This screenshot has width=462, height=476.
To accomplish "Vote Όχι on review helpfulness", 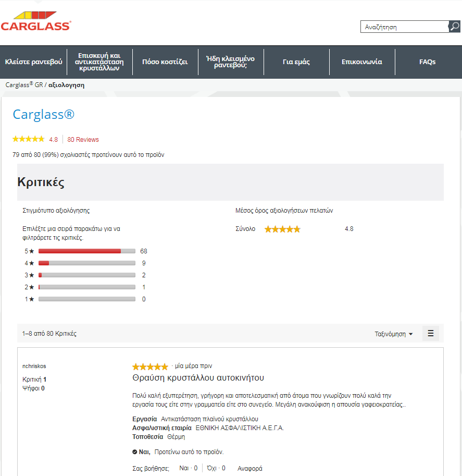I will click(216, 468).
